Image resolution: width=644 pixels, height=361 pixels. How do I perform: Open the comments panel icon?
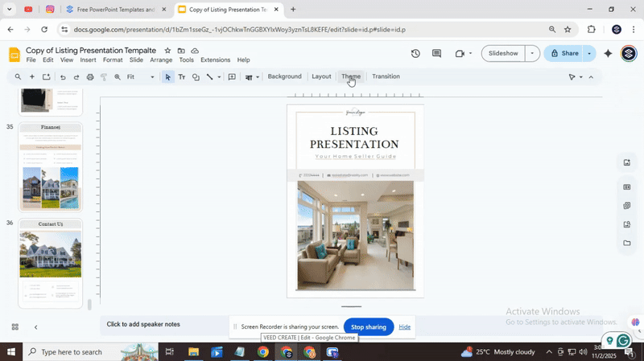pos(437,54)
